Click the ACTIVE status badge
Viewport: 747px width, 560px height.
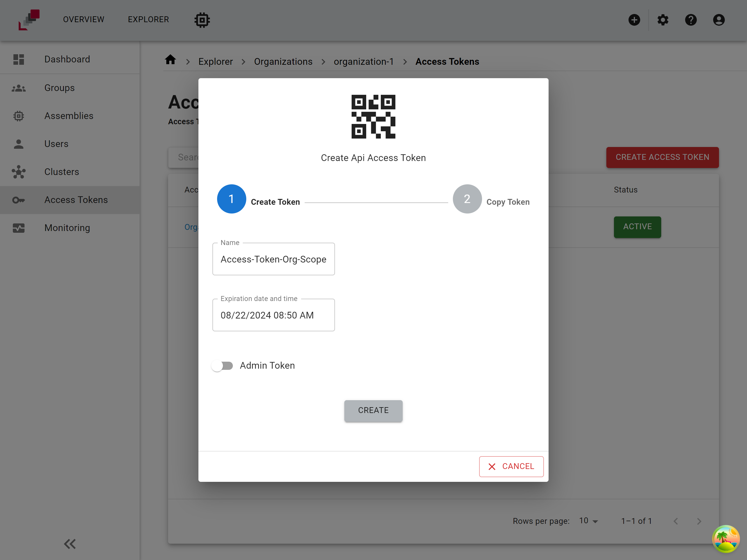637,227
